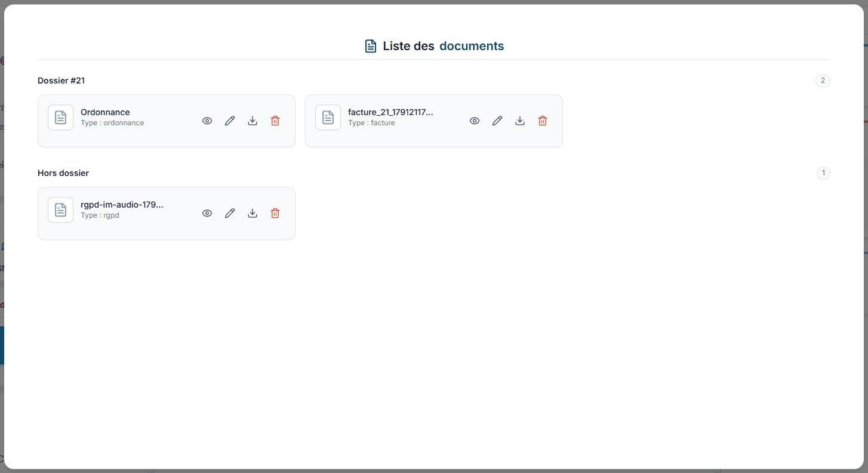Download the facture_21 document
This screenshot has height=473, width=868.
point(520,120)
